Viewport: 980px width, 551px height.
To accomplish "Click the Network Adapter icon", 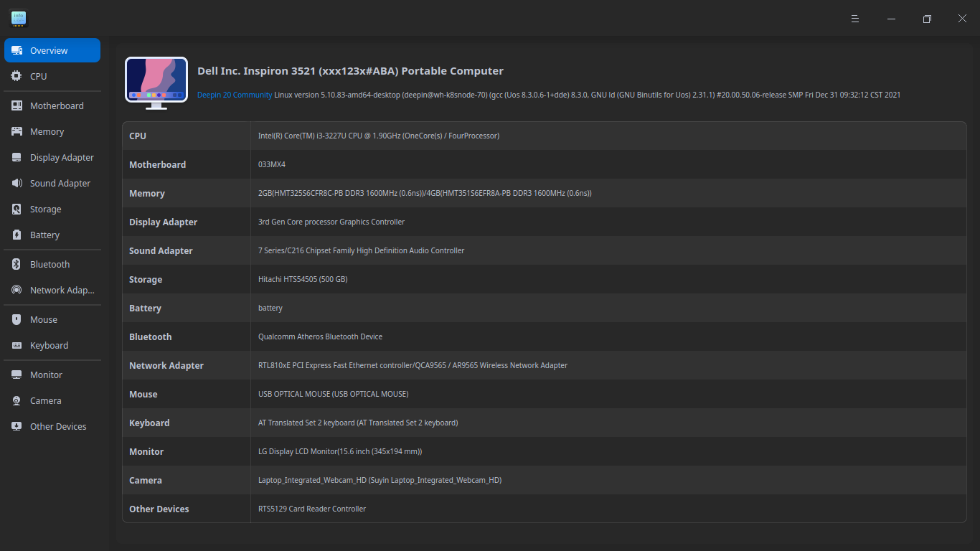I will tap(17, 290).
